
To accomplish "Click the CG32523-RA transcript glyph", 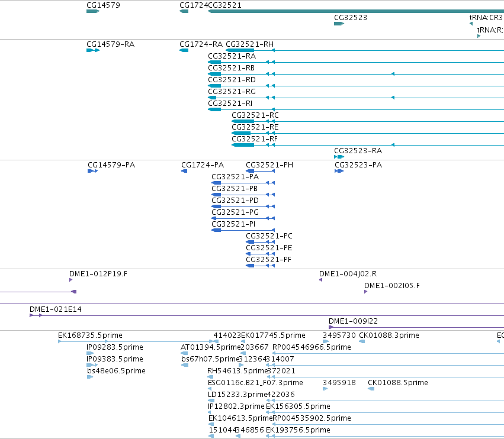I will point(339,157).
